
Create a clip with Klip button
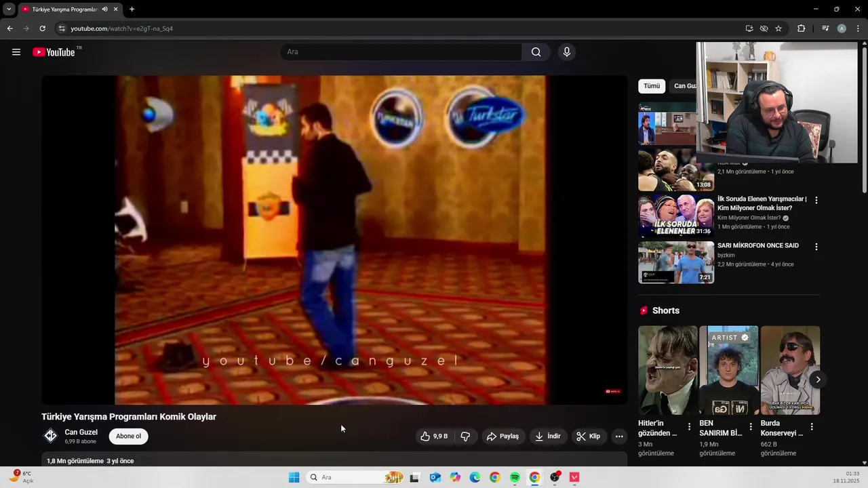(x=589, y=436)
